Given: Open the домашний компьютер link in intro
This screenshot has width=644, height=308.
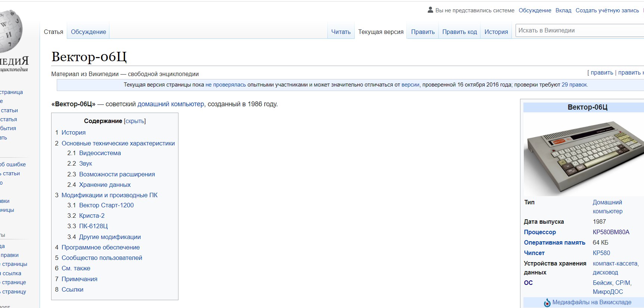Looking at the screenshot, I should pos(171,104).
